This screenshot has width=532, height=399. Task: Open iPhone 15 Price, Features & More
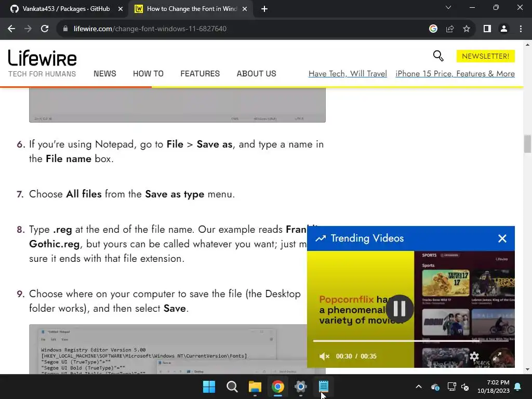pyautogui.click(x=455, y=74)
